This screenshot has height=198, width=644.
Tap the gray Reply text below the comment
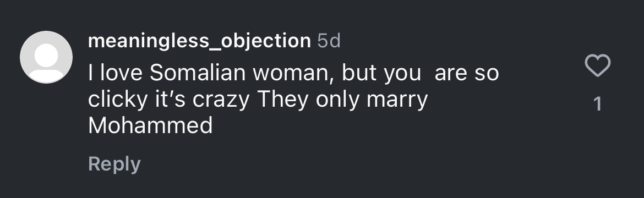click(114, 164)
